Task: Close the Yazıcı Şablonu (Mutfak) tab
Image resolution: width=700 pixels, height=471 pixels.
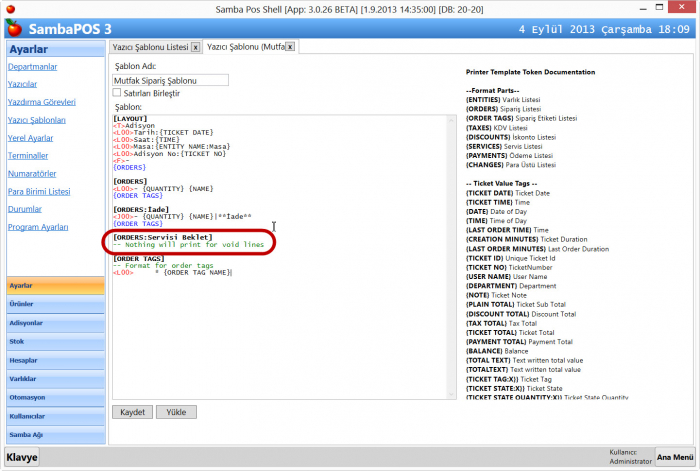Action: pos(290,47)
